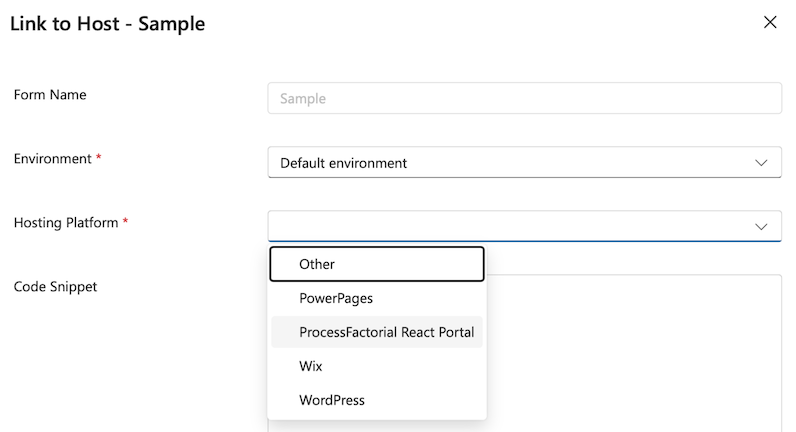The height and width of the screenshot is (432, 796).
Task: Pick ProcessFactorial React Portal option
Action: coord(386,332)
